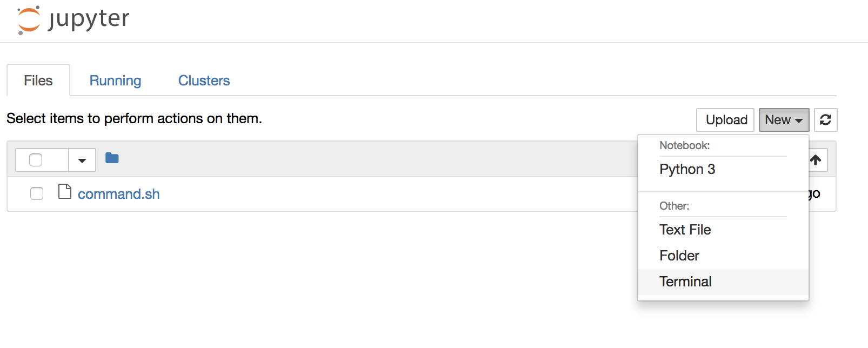Click the file icon beside command.sh
Viewport: 868px width, 348px height.
click(65, 192)
